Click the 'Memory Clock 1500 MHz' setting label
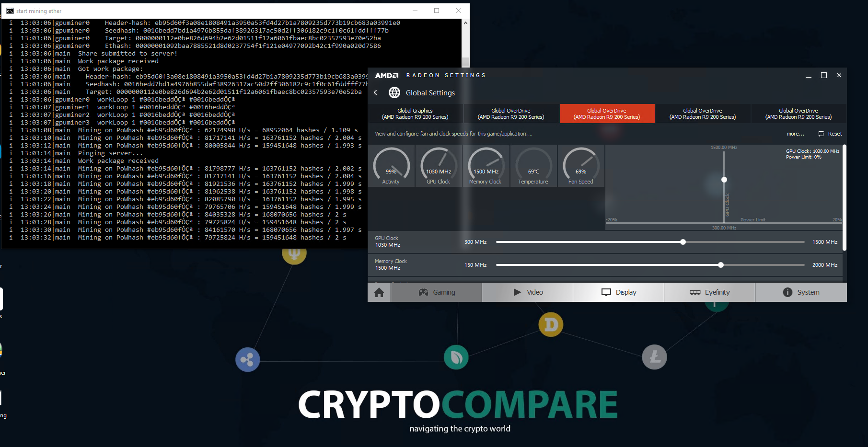 (x=391, y=264)
